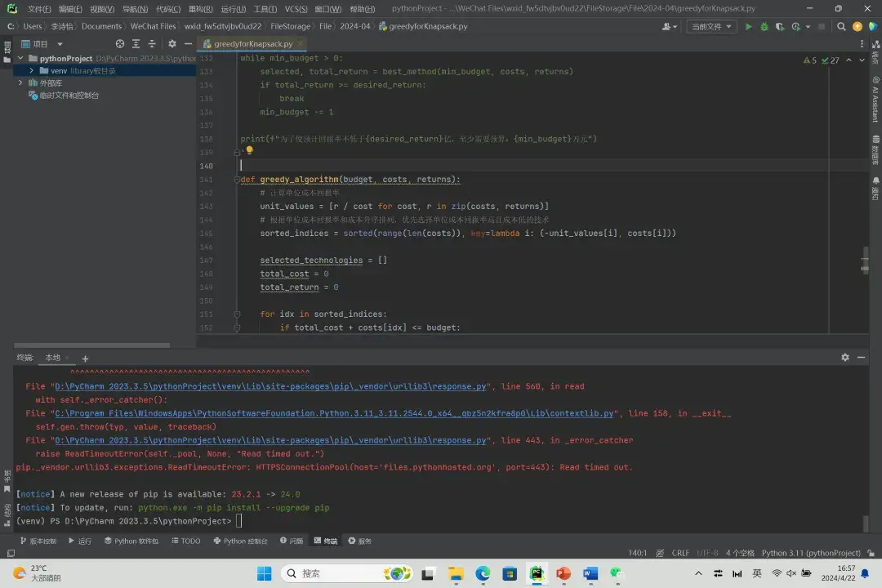882x588 pixels.
Task: Click the orange update arrow icon
Action: point(857,26)
